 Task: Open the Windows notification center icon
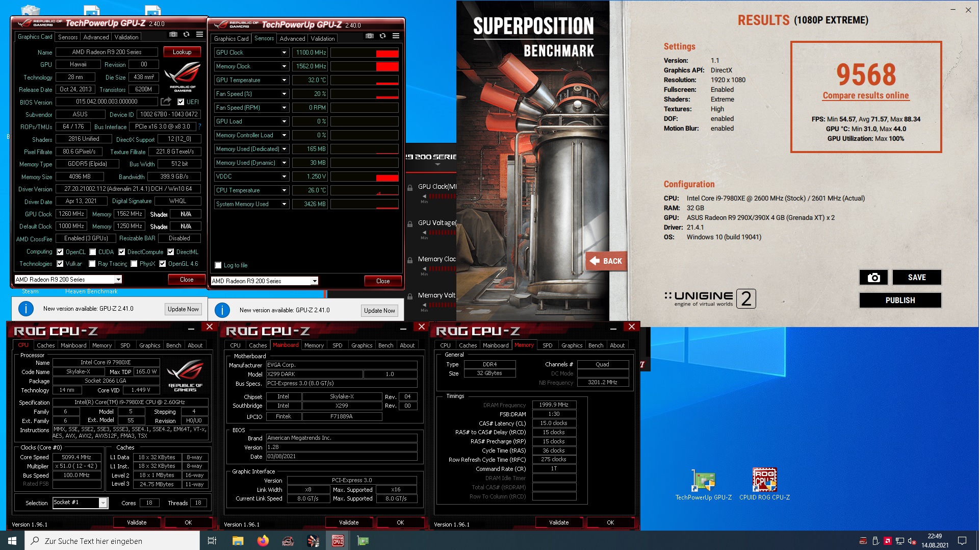tap(962, 541)
